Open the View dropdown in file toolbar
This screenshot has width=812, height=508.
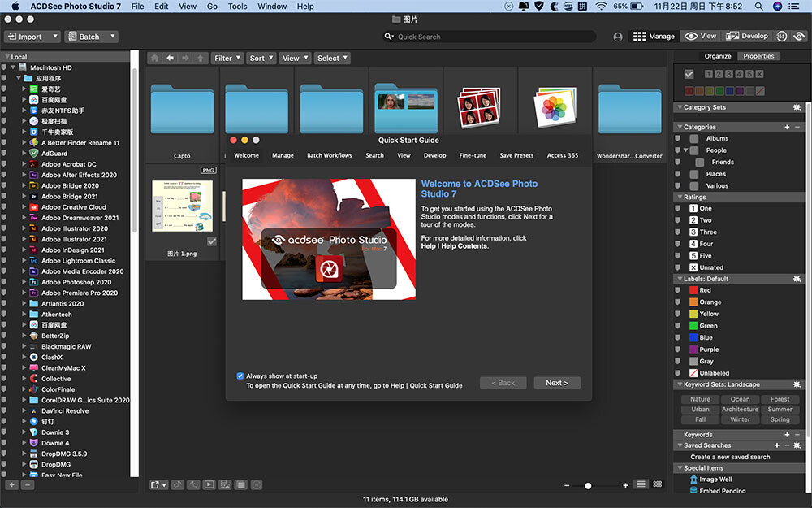coord(295,58)
